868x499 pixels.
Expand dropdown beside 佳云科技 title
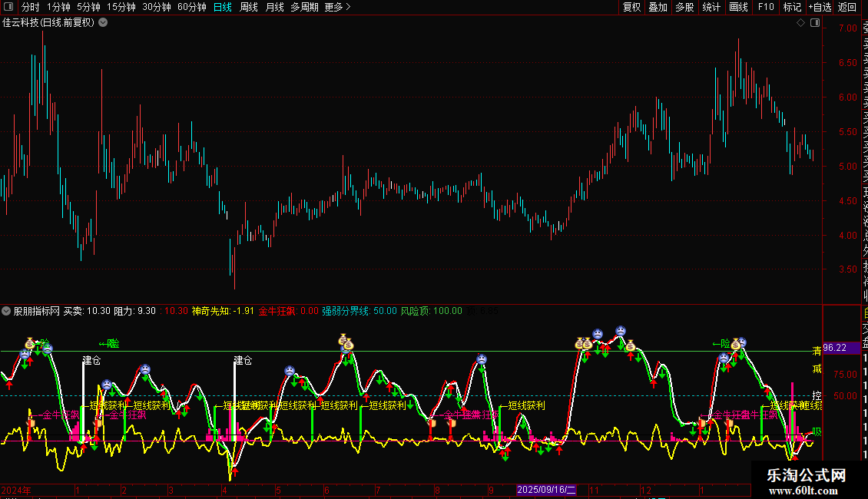[x=103, y=23]
